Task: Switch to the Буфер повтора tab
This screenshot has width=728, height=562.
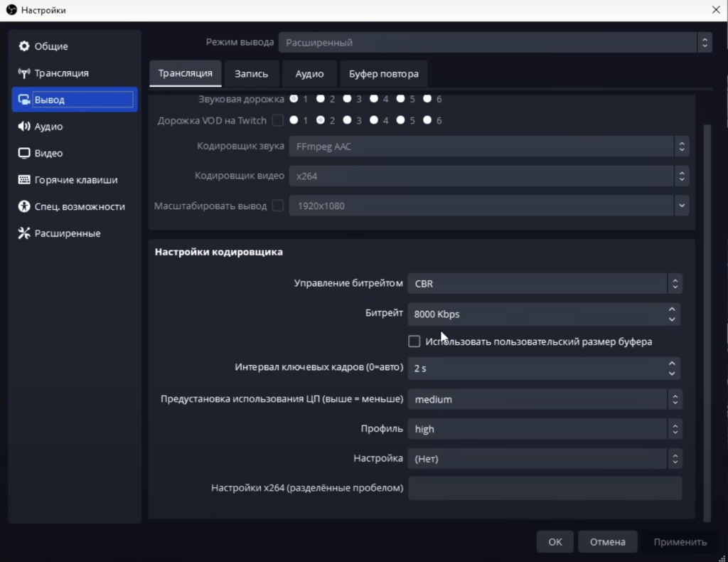Action: click(x=383, y=73)
